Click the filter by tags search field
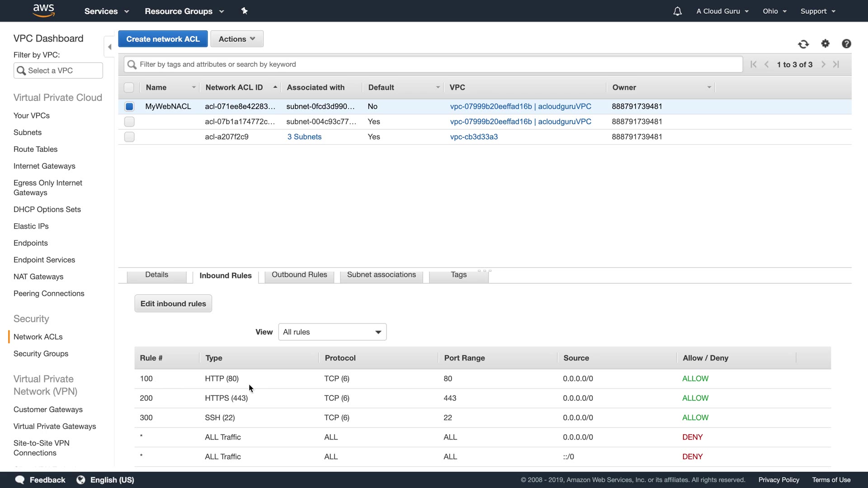 [x=434, y=65]
